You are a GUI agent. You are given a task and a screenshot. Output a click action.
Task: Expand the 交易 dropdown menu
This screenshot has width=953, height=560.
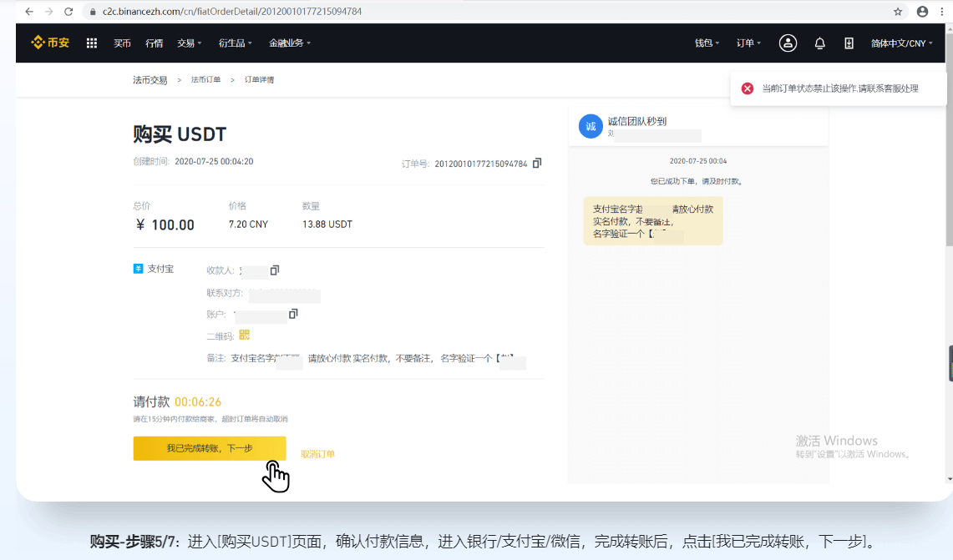coord(189,43)
